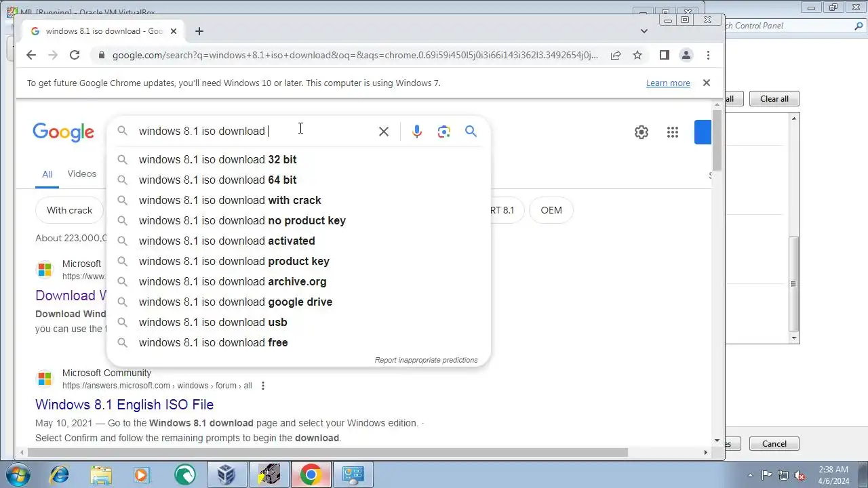Click Cancel in the background dialog

click(x=774, y=444)
